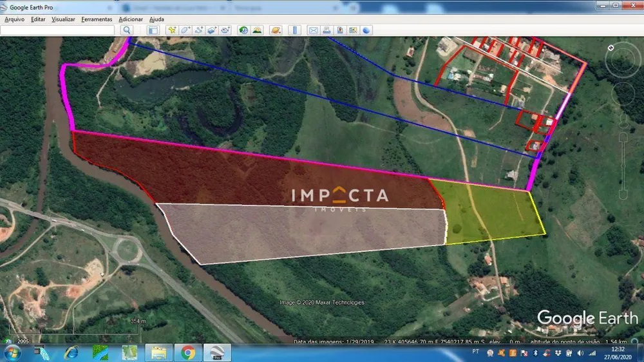Switch to Chrome in the taskbar
Image resolution: width=644 pixels, height=362 pixels.
tap(187, 353)
